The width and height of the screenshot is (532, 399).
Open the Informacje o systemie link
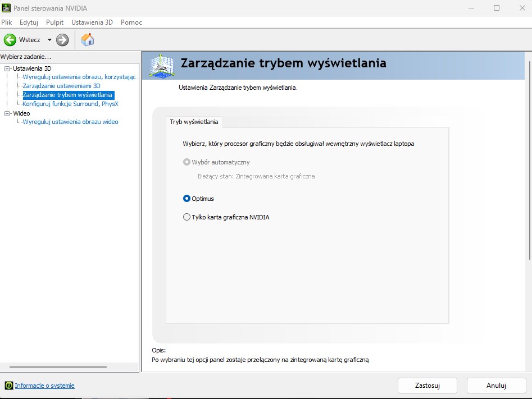(x=44, y=386)
